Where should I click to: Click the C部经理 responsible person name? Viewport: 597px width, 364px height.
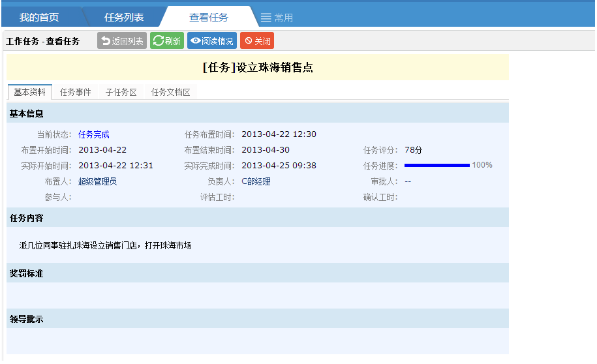tap(256, 182)
